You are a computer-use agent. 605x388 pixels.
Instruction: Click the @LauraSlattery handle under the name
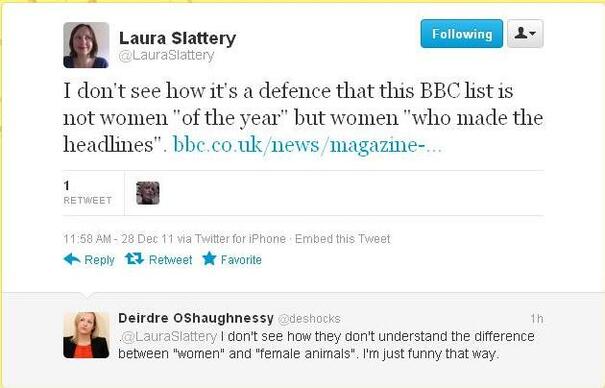tap(166, 56)
